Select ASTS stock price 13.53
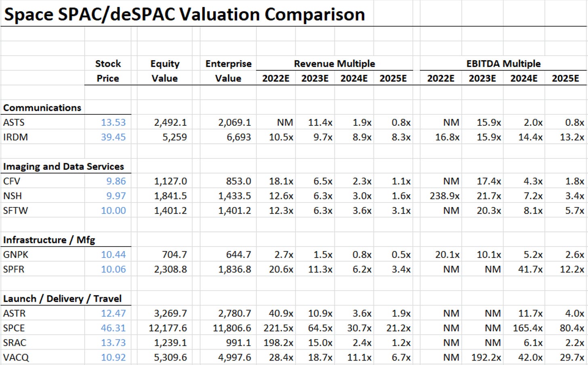The height and width of the screenshot is (365, 588). [x=113, y=122]
